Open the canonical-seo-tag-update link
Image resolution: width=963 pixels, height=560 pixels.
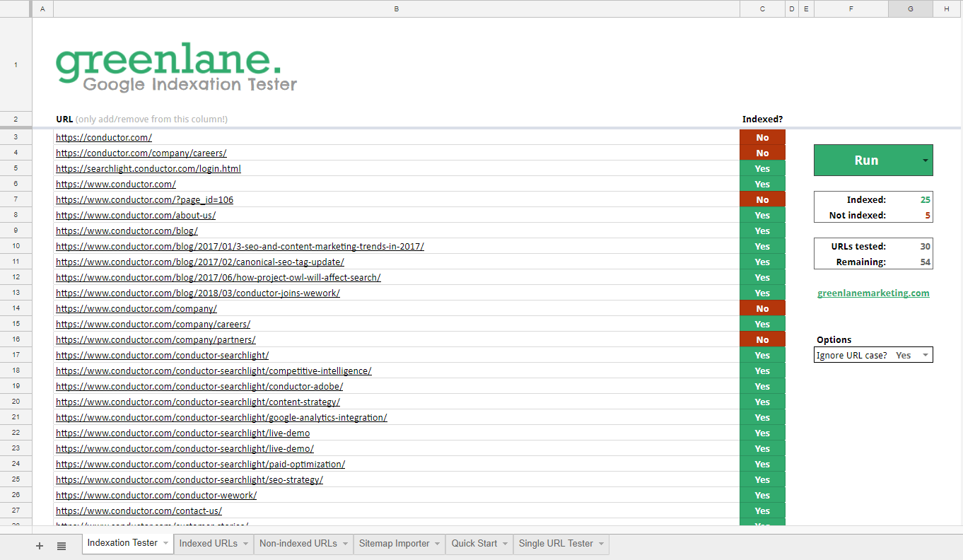[x=200, y=262]
